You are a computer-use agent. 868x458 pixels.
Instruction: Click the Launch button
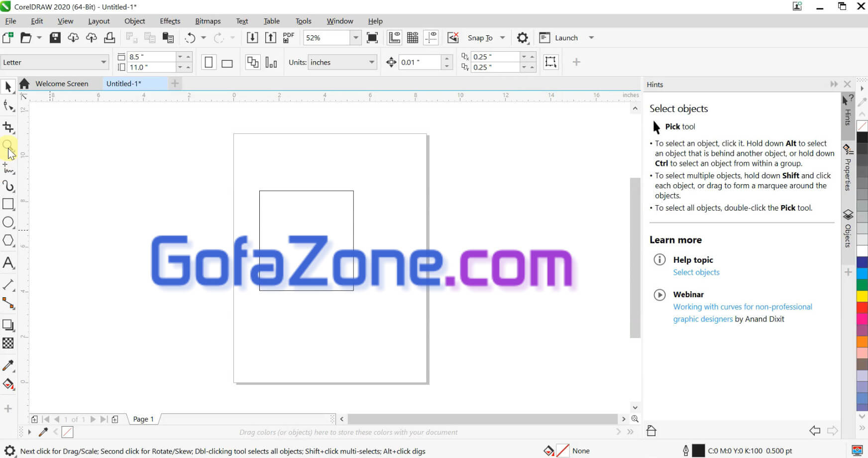point(566,38)
